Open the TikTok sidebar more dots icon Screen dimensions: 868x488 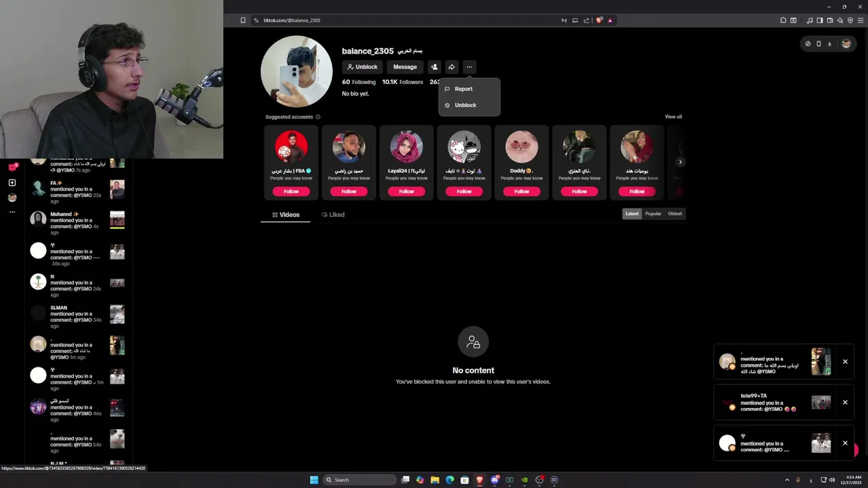point(12,212)
